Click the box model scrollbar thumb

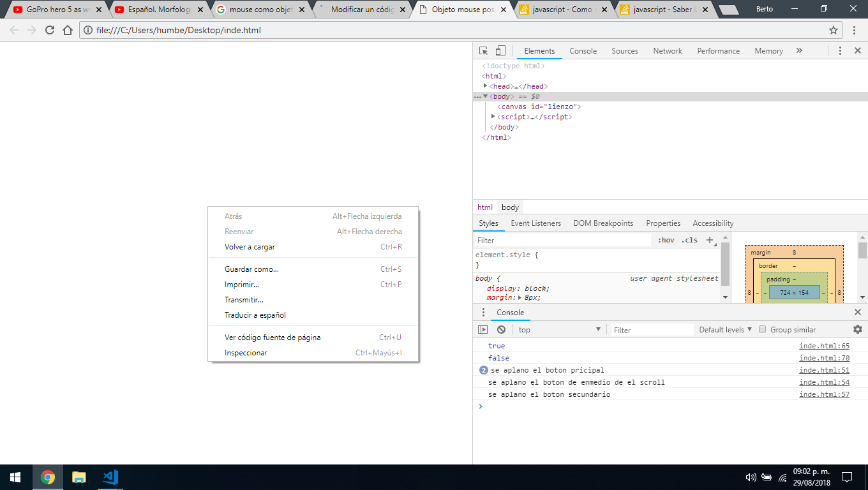(x=862, y=250)
